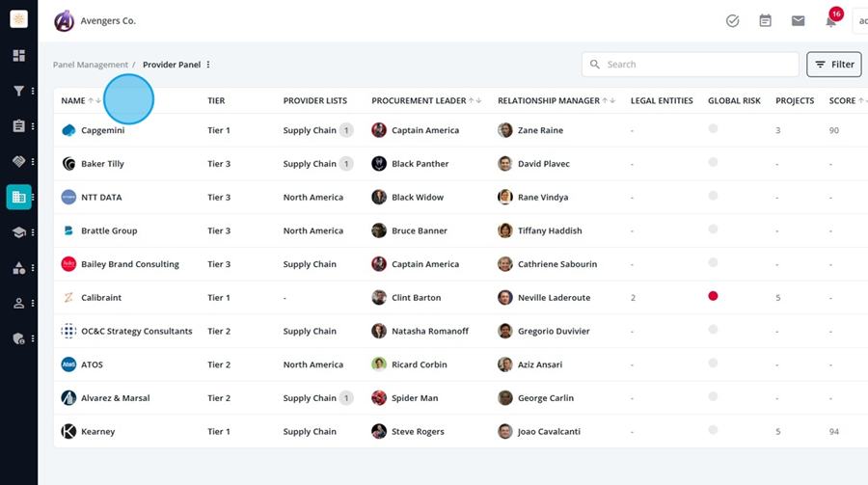Screen dimensions: 868x485
Task: Click the PROVIDER LISTS column header
Action: (x=315, y=101)
